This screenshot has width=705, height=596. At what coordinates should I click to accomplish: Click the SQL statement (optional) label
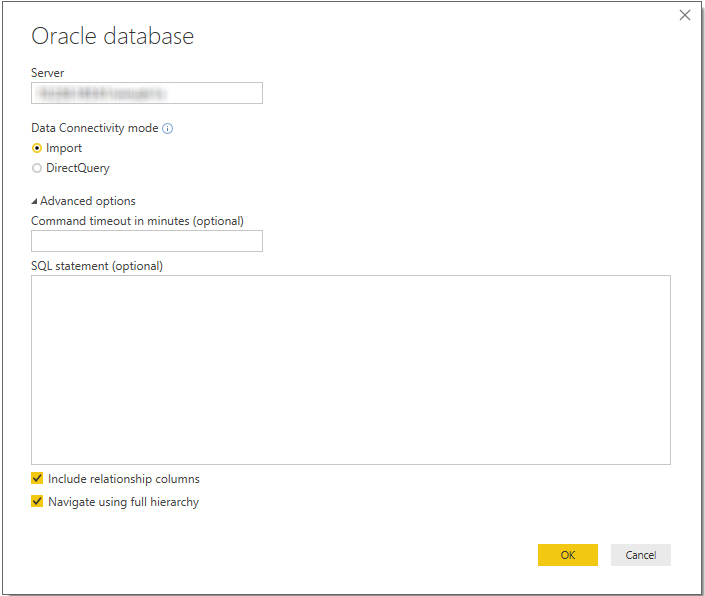(97, 266)
